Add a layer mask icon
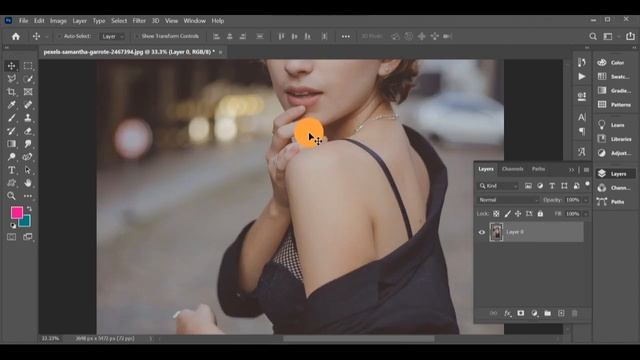Image resolution: width=640 pixels, height=360 pixels. pyautogui.click(x=520, y=313)
